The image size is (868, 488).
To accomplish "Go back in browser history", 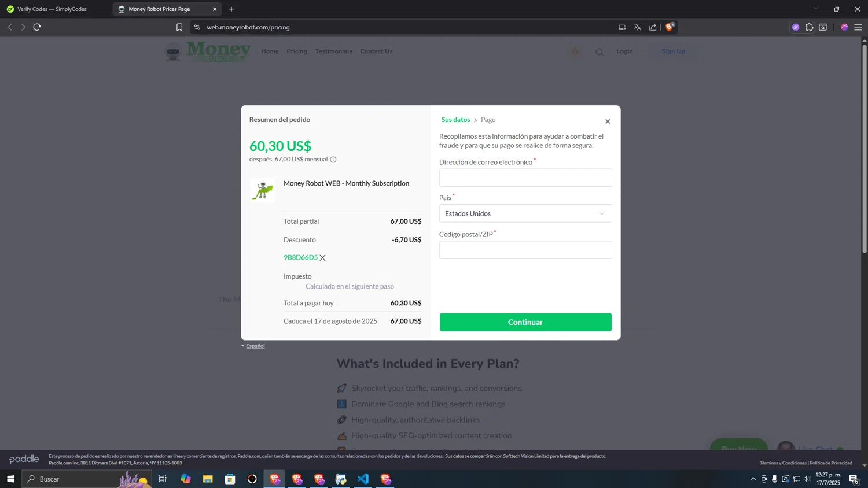I will pos(10,27).
